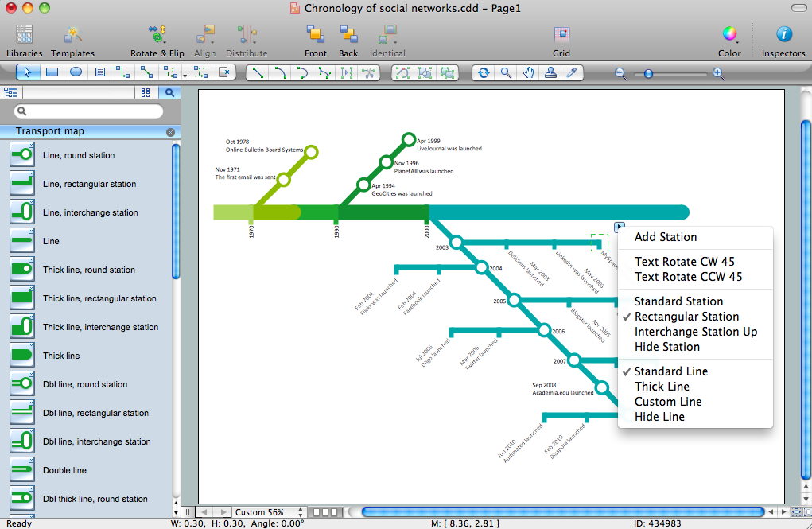The height and width of the screenshot is (529, 812).
Task: Click the horizontal scrollbar at the bottom
Action: [x=563, y=512]
